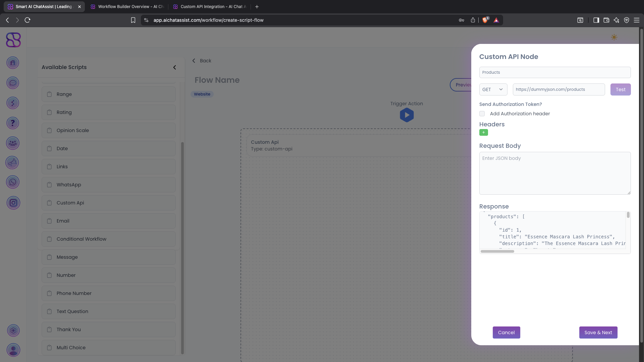Switch to the Workflow Builder Overview tab
This screenshot has height=362, width=644.
tap(127, 6)
